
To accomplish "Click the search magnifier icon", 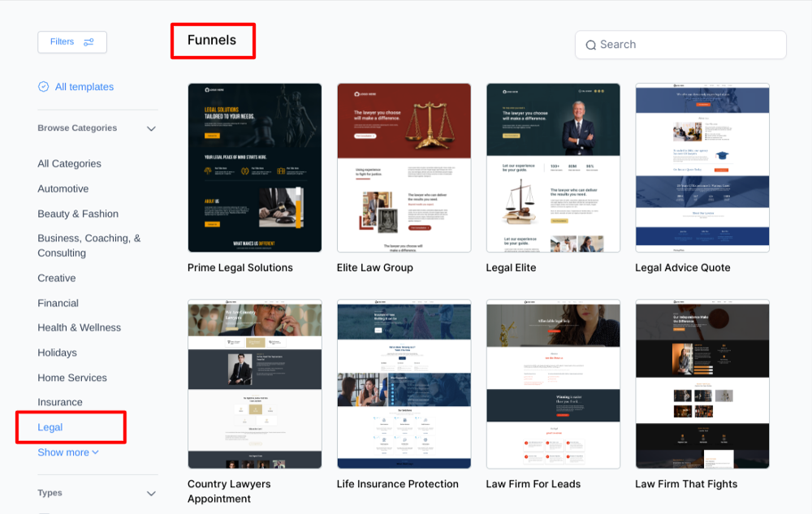I will point(590,45).
